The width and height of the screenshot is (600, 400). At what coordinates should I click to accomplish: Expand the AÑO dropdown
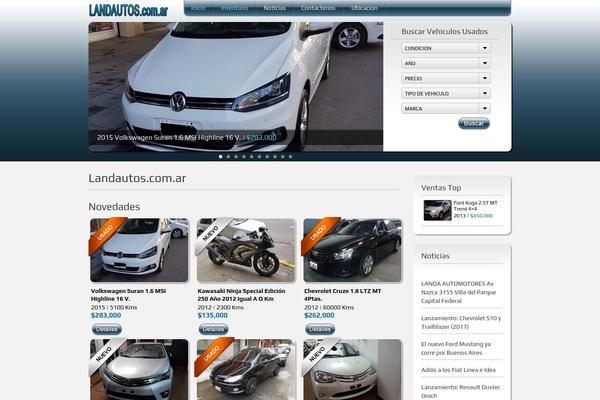click(446, 63)
